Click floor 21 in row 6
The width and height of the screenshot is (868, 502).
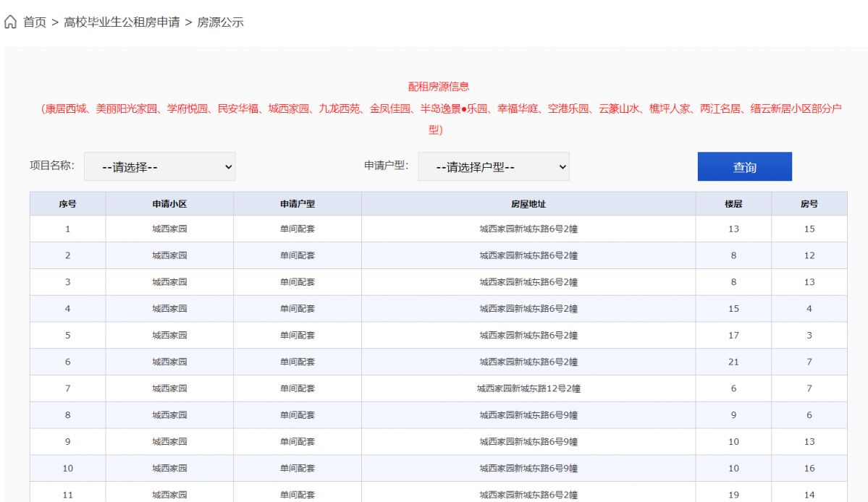(x=733, y=362)
